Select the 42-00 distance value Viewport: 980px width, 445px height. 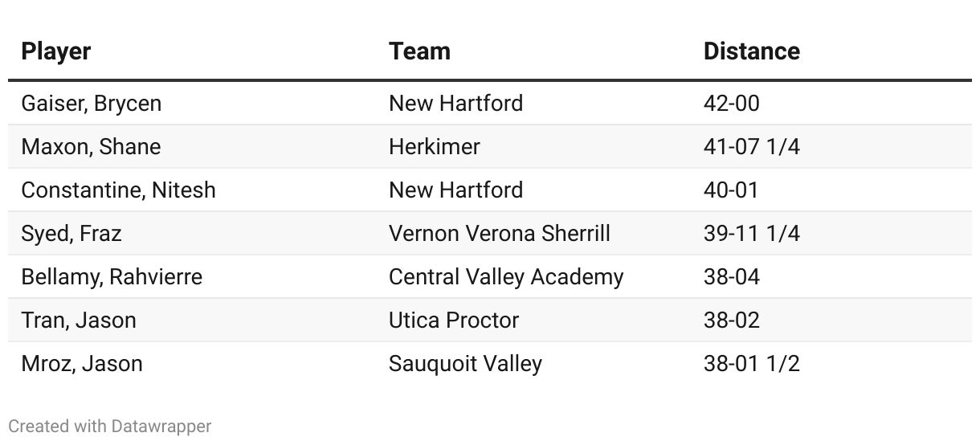click(x=732, y=104)
